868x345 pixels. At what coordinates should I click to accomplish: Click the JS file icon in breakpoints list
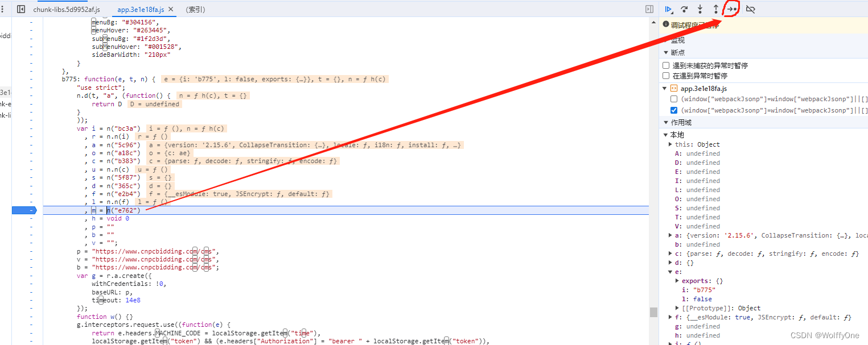tap(674, 89)
